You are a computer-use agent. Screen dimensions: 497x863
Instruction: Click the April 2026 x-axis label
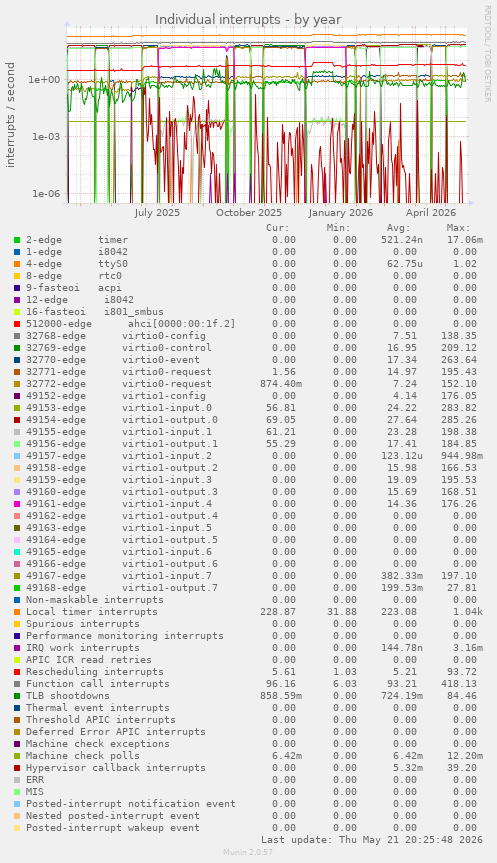[432, 212]
